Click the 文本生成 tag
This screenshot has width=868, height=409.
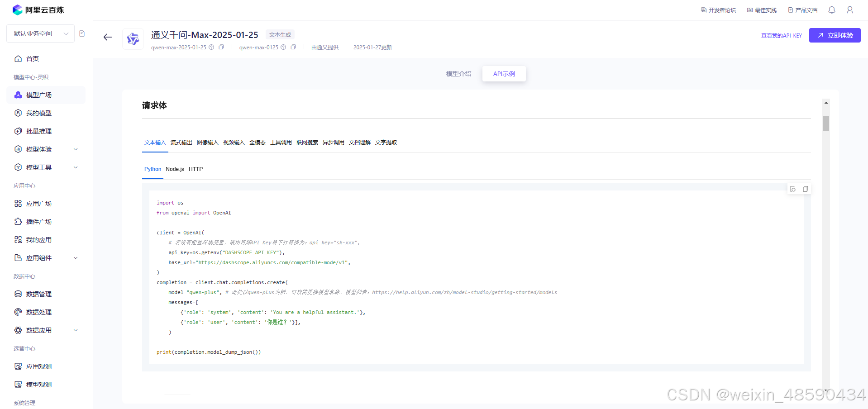280,35
